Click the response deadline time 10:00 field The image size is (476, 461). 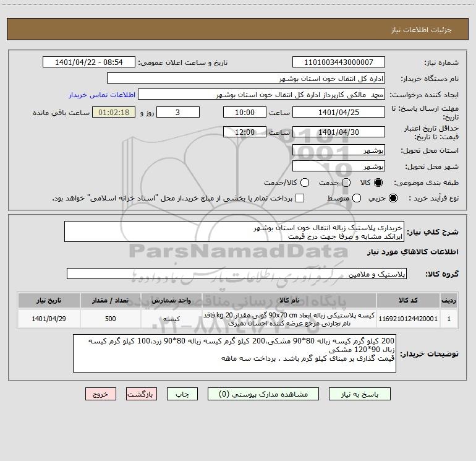245,112
